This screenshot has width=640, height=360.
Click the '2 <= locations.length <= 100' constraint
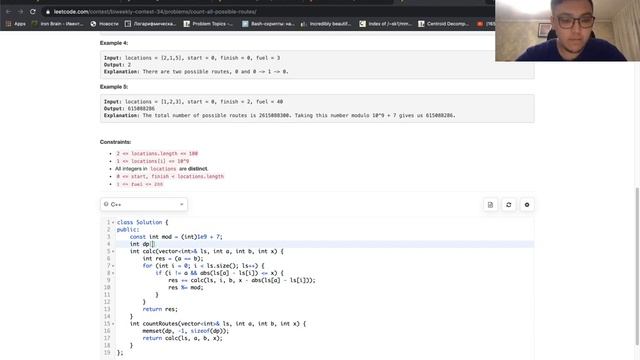click(x=157, y=153)
